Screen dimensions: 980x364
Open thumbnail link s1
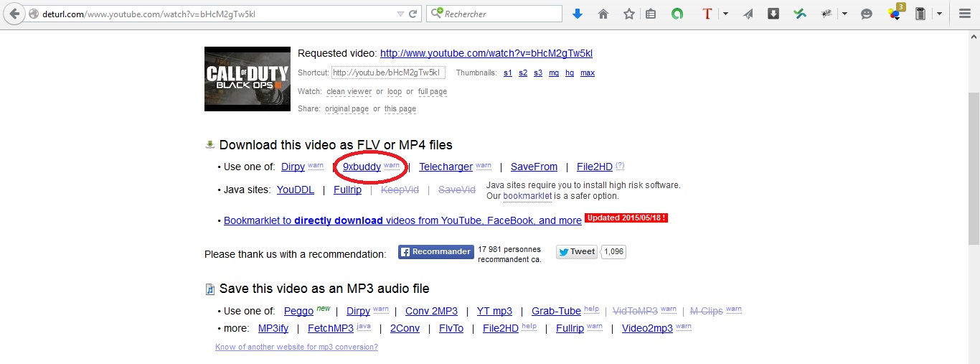[508, 73]
